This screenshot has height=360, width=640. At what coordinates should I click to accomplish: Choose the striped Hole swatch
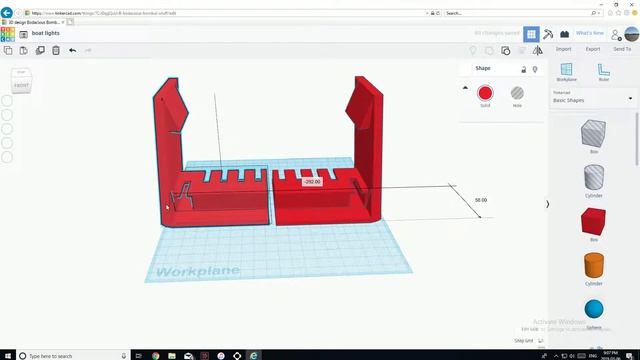(x=517, y=93)
